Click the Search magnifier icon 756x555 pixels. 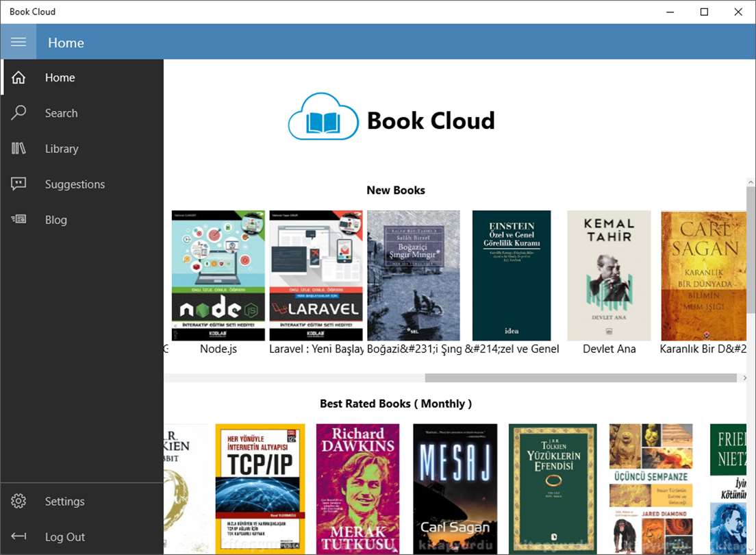[18, 112]
